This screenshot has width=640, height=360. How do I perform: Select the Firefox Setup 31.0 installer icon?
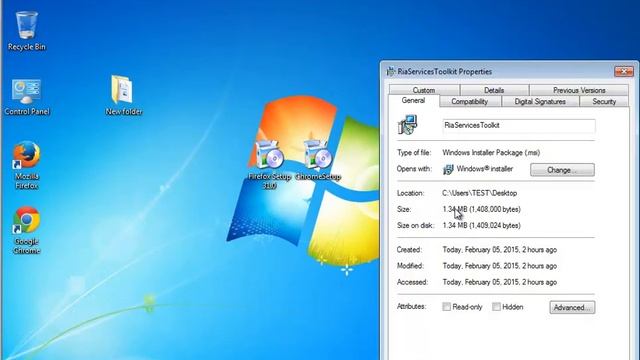point(269,164)
